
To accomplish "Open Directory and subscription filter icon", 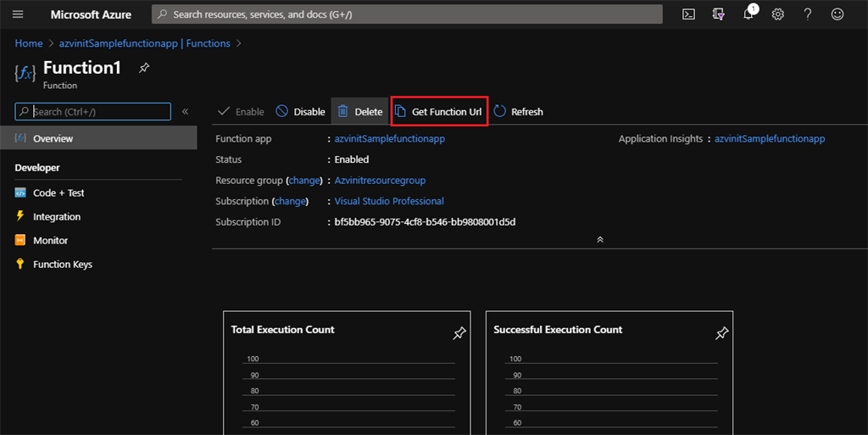I will pos(719,14).
